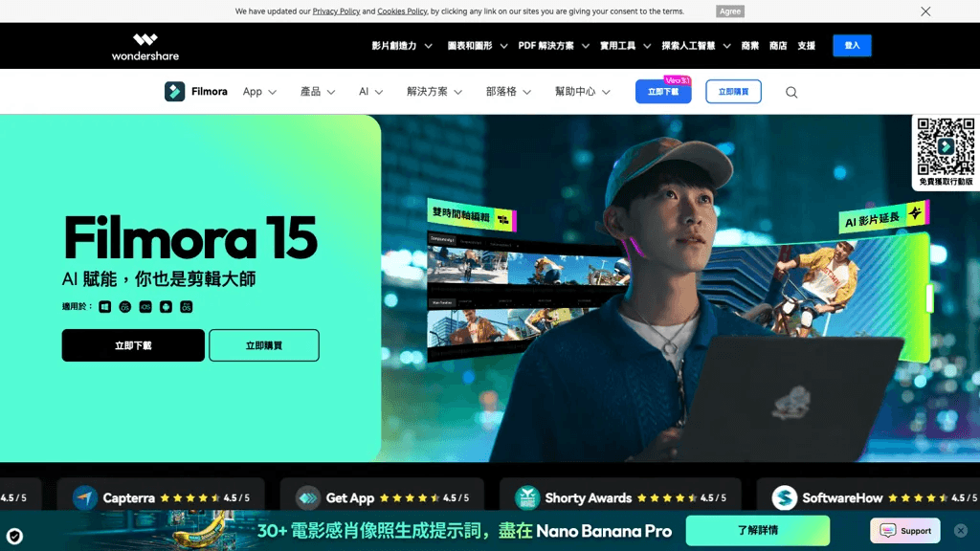Screen dimensions: 980x551
Task: Click the Filmora 15 headline
Action: point(190,238)
